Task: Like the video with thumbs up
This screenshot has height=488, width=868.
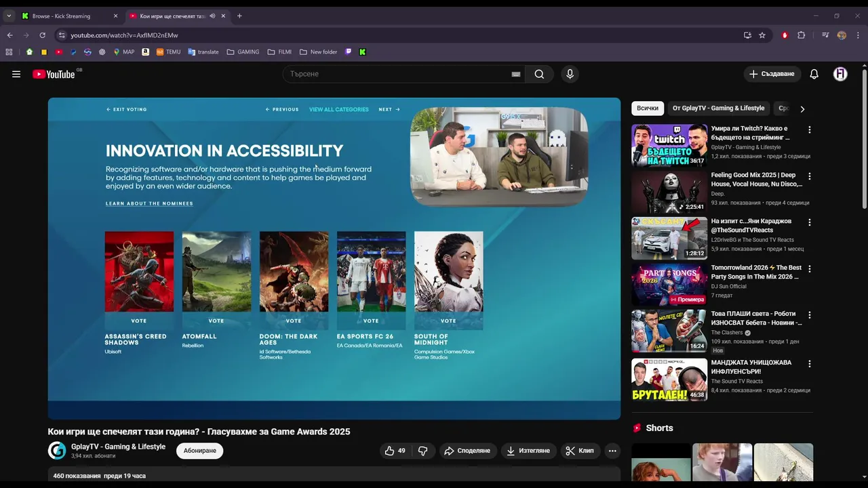Action: tap(395, 451)
